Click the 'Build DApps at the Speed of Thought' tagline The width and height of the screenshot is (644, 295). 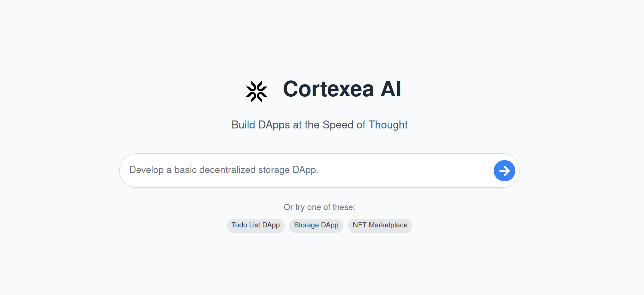pyautogui.click(x=319, y=125)
